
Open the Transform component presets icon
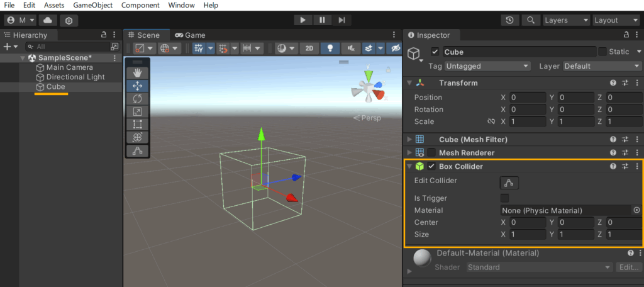tap(625, 83)
